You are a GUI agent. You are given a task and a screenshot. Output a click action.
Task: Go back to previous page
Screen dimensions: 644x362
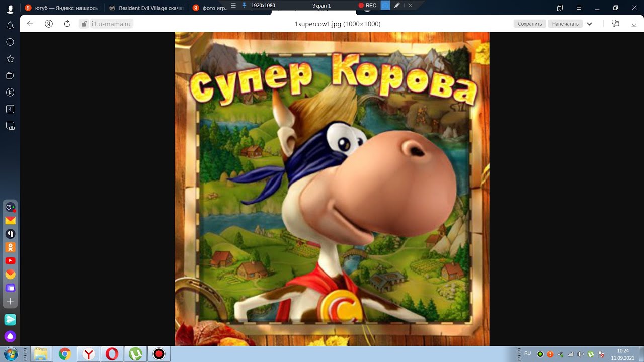pyautogui.click(x=30, y=24)
